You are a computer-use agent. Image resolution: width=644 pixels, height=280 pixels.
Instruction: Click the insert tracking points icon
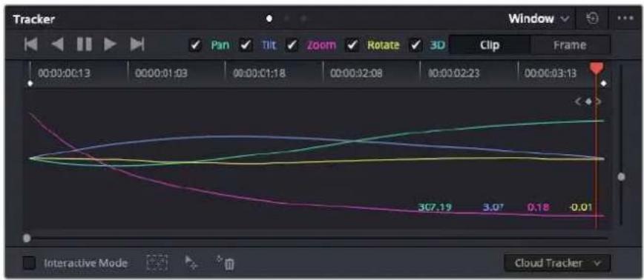pos(157,263)
